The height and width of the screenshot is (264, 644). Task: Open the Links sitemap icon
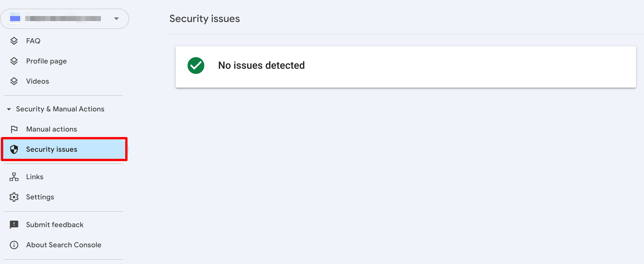tap(14, 177)
